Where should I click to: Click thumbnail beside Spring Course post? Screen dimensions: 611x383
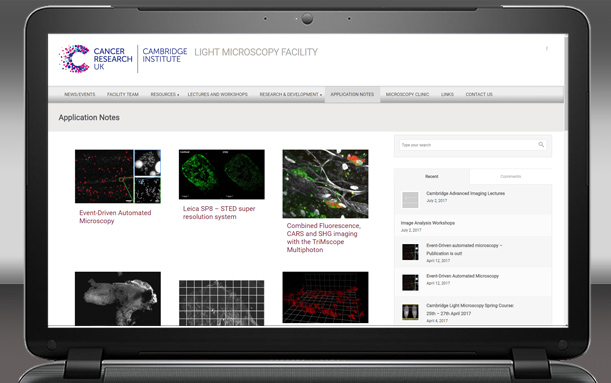point(410,312)
